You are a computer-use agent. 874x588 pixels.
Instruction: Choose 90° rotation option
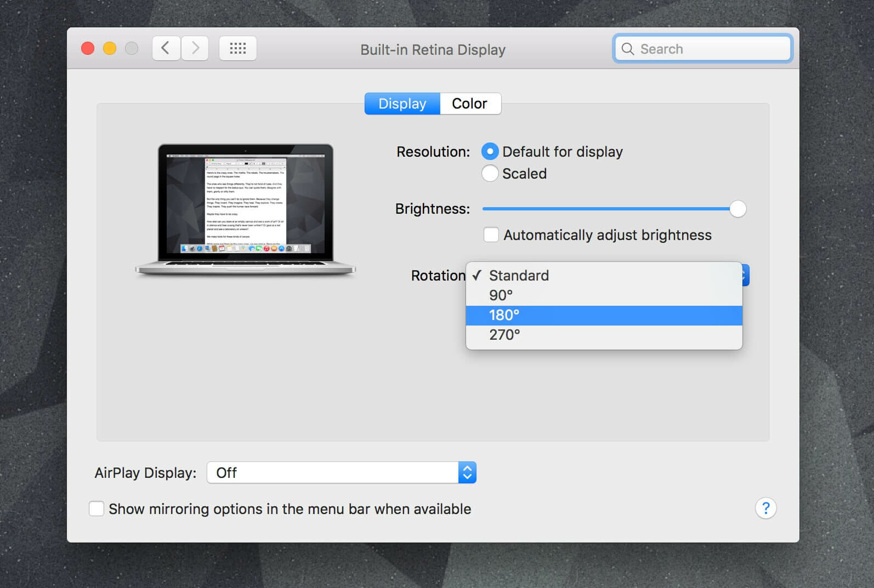[604, 295]
